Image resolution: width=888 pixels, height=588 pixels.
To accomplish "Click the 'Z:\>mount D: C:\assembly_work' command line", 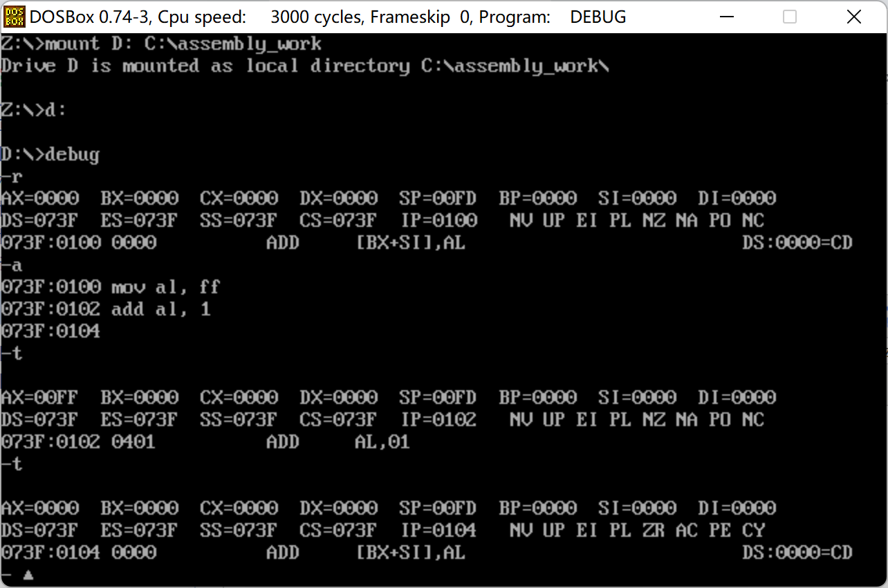I will tap(161, 44).
